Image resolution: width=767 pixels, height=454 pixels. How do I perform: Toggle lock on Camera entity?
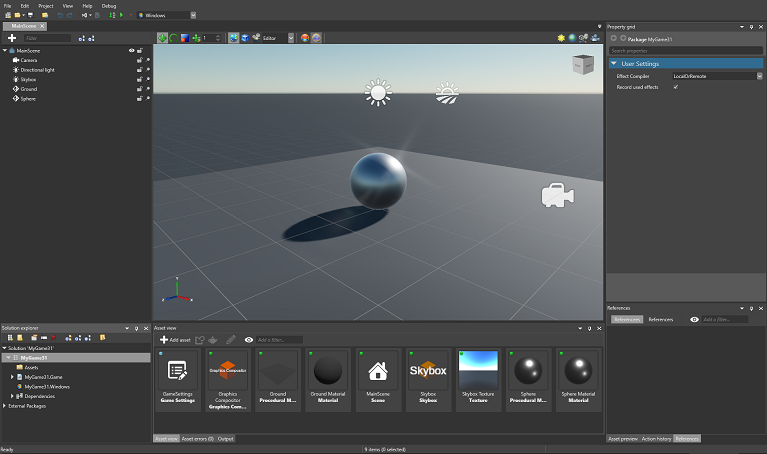click(139, 60)
